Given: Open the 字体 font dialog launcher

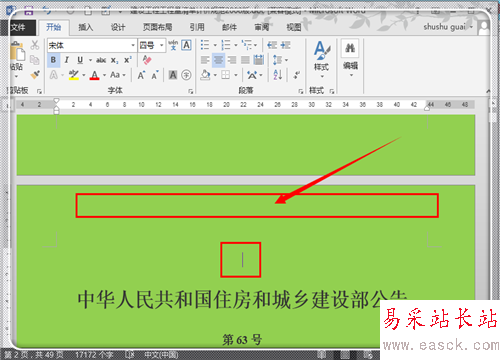Looking at the screenshot, I should tap(190, 91).
